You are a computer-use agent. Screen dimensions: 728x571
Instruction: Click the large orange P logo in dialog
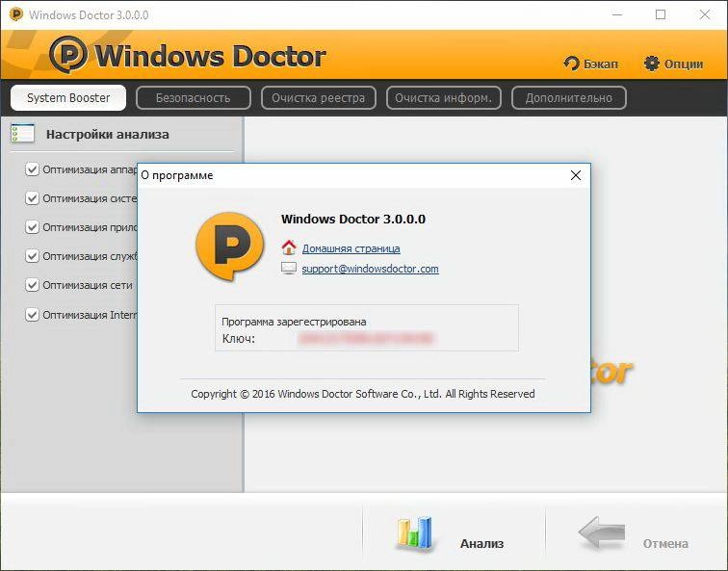coord(230,247)
